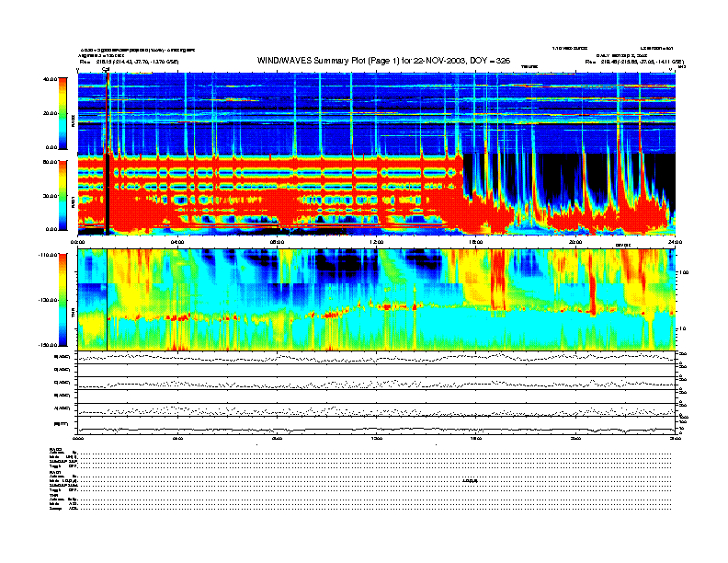Click the 30.00 label on RAD1 scale
The height and width of the screenshot is (563, 728).
click(x=50, y=196)
